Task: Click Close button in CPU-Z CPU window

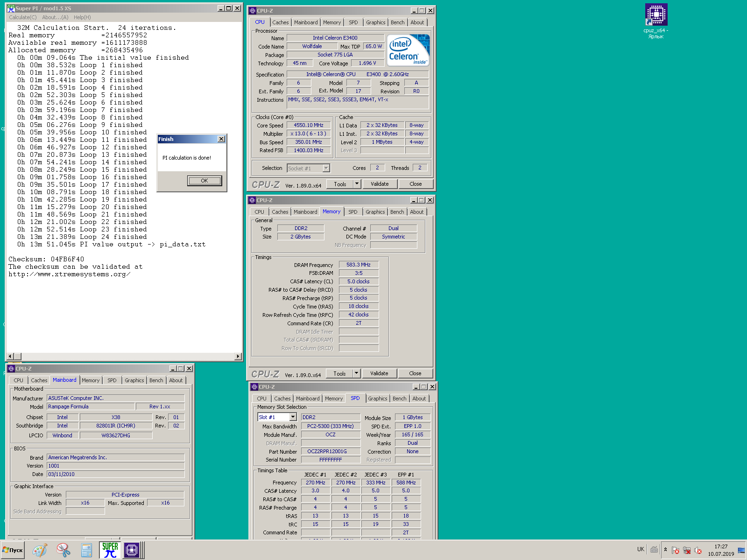Action: click(x=416, y=184)
